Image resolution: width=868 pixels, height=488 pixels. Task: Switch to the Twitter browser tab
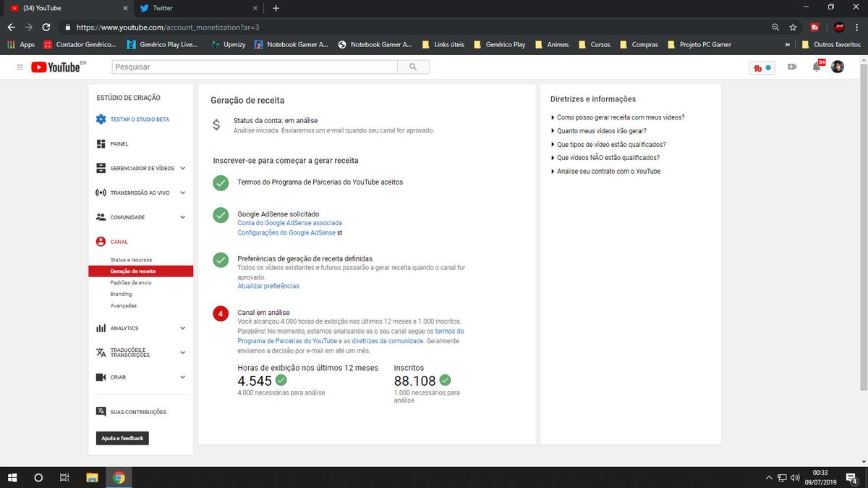[197, 8]
